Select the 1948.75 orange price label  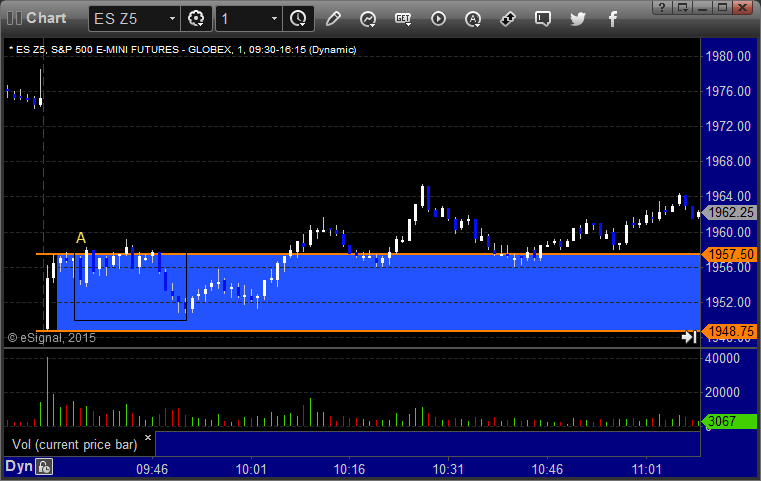pos(729,332)
